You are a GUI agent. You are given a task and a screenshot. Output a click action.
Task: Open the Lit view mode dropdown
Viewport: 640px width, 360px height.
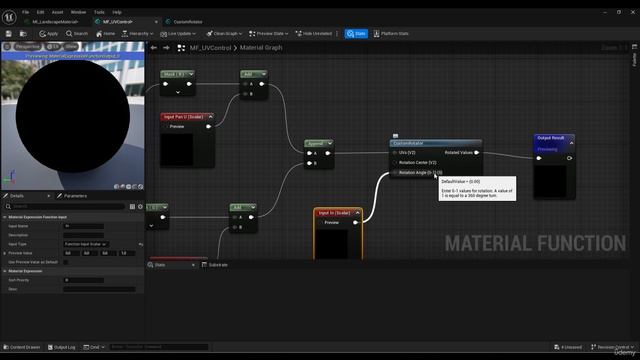point(53,47)
